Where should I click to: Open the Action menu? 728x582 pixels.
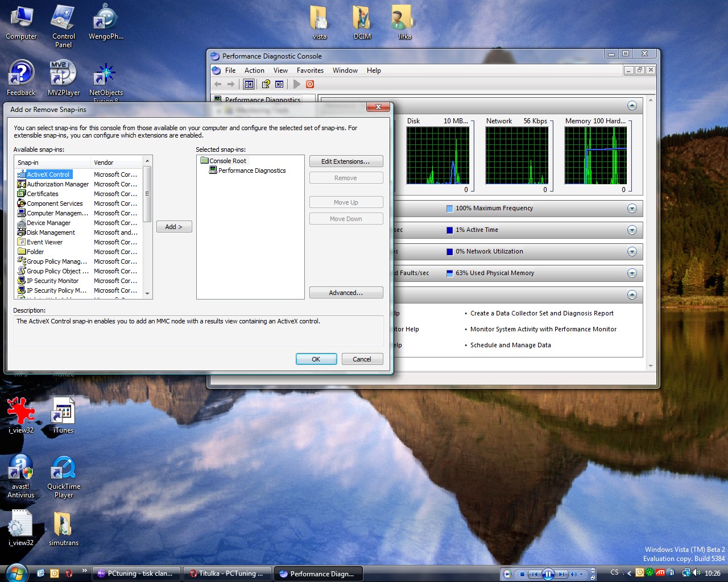pyautogui.click(x=254, y=70)
